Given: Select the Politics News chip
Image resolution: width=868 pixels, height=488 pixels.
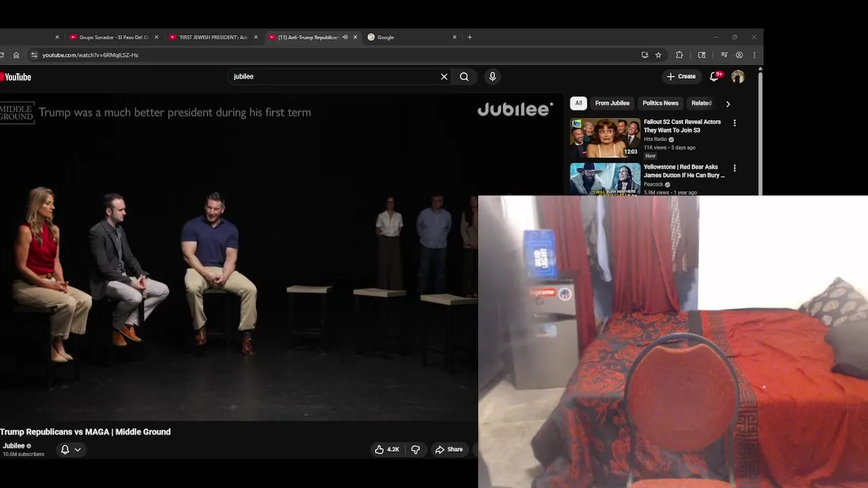Looking at the screenshot, I should coord(660,103).
